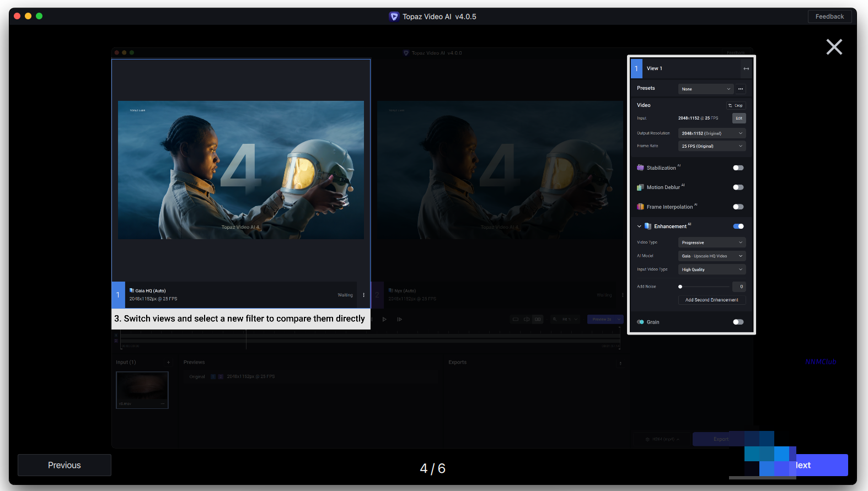Open the presets three-dot options menu
The width and height of the screenshot is (868, 491).
pos(741,89)
